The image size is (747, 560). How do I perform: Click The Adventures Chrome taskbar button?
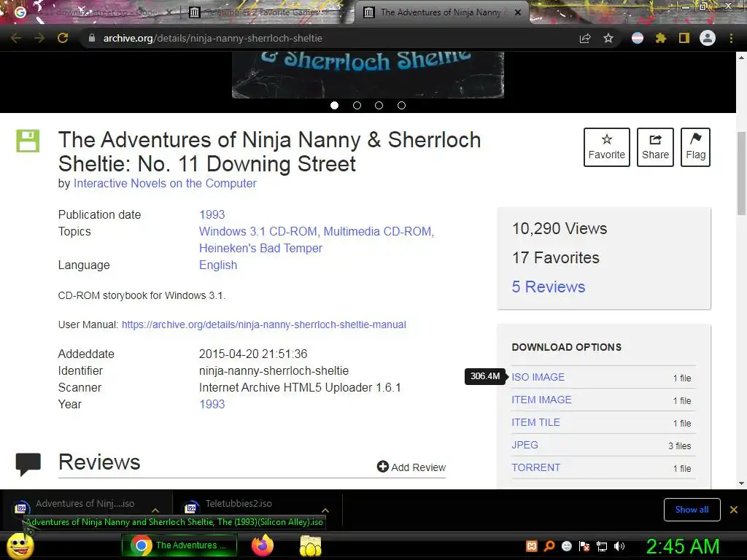[x=179, y=545]
